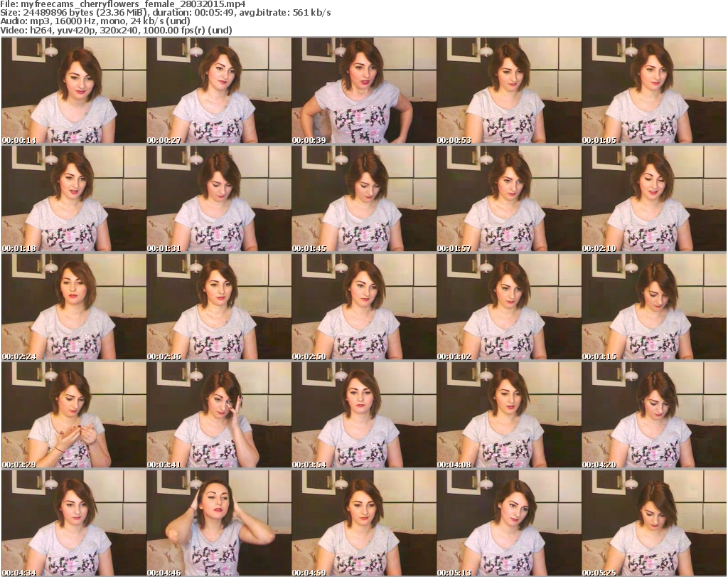Click the thumbnail at 00:02:36
The image size is (728, 577).
pyautogui.click(x=219, y=307)
